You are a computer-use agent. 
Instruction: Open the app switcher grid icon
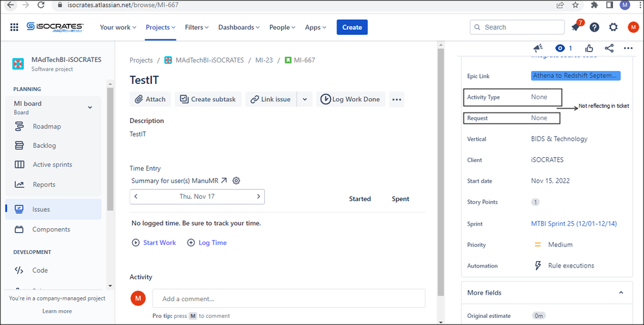click(x=14, y=27)
